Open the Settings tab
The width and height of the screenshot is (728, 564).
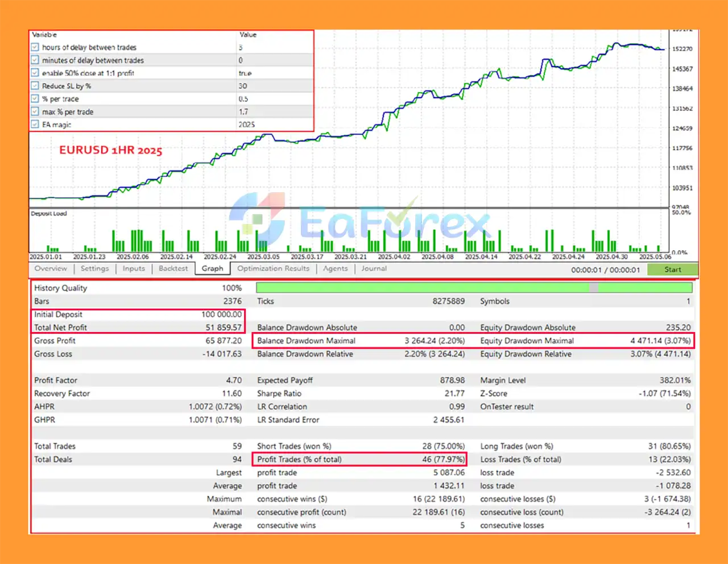94,268
